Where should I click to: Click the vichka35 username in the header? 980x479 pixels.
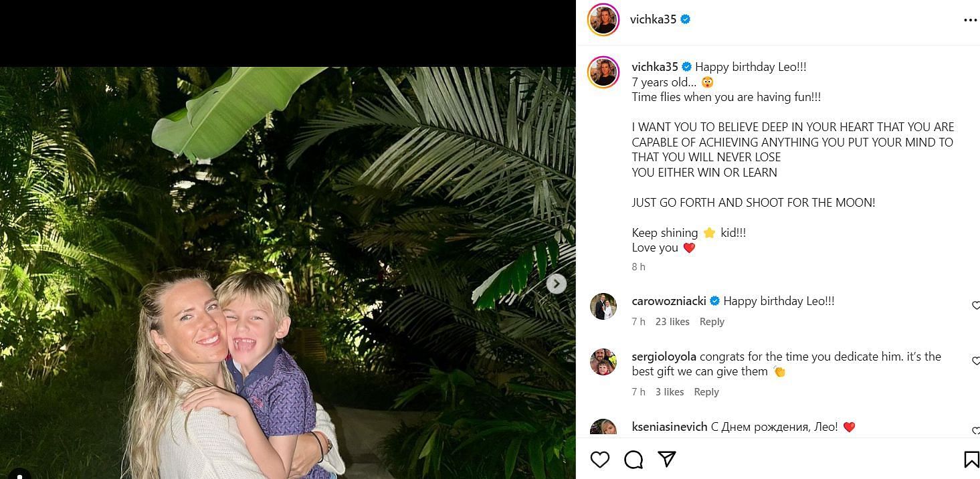pos(653,19)
